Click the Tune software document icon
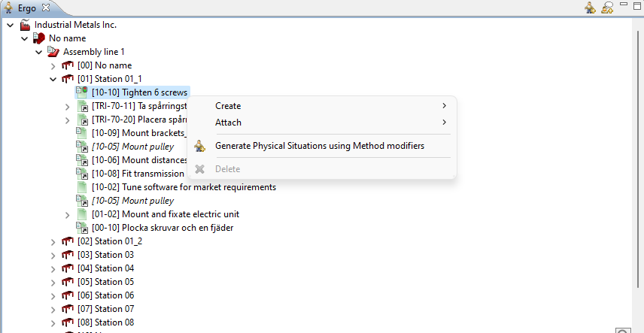Viewport: 644px width, 333px height. pyautogui.click(x=82, y=187)
